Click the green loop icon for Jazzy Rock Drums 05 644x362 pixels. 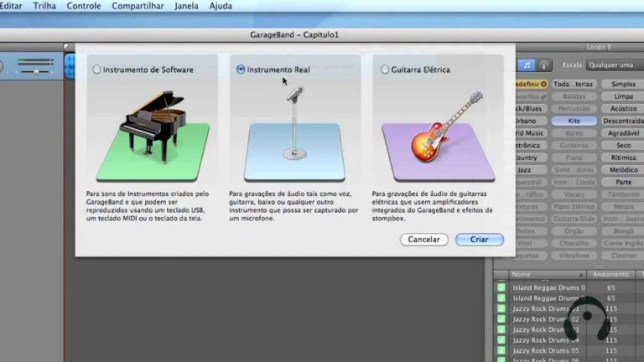click(501, 350)
